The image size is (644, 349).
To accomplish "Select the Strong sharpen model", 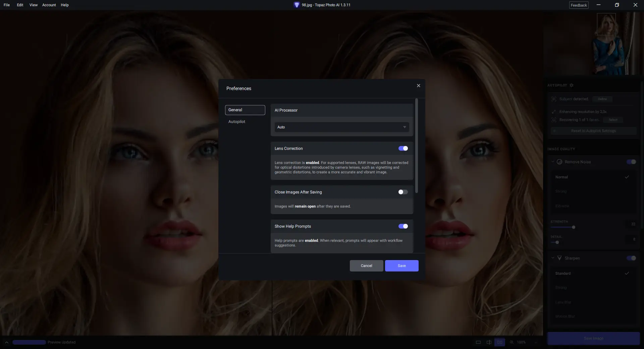I will (593, 288).
